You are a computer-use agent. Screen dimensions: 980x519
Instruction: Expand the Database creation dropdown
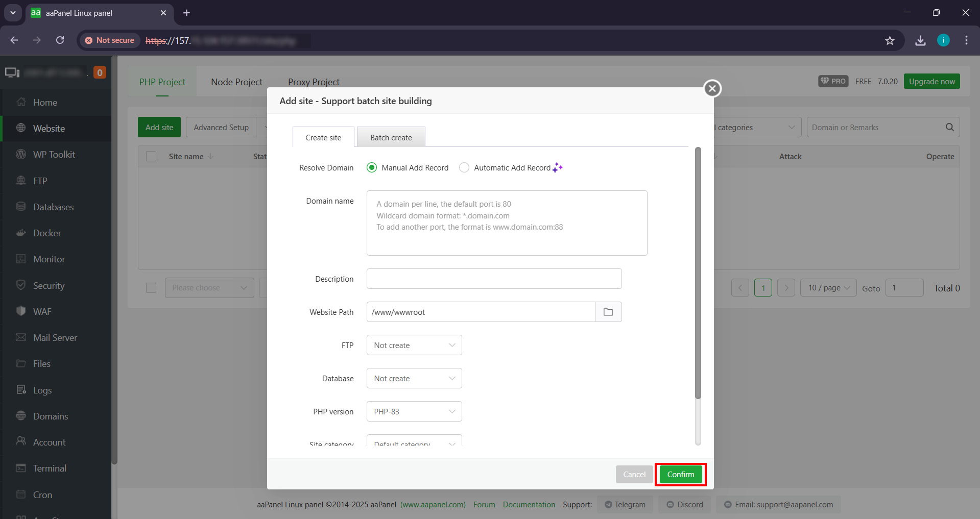click(x=414, y=378)
